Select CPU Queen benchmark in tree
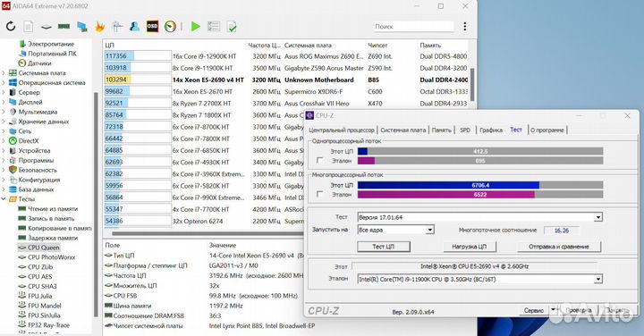Screen dimensions: 644x336 coord(44,248)
